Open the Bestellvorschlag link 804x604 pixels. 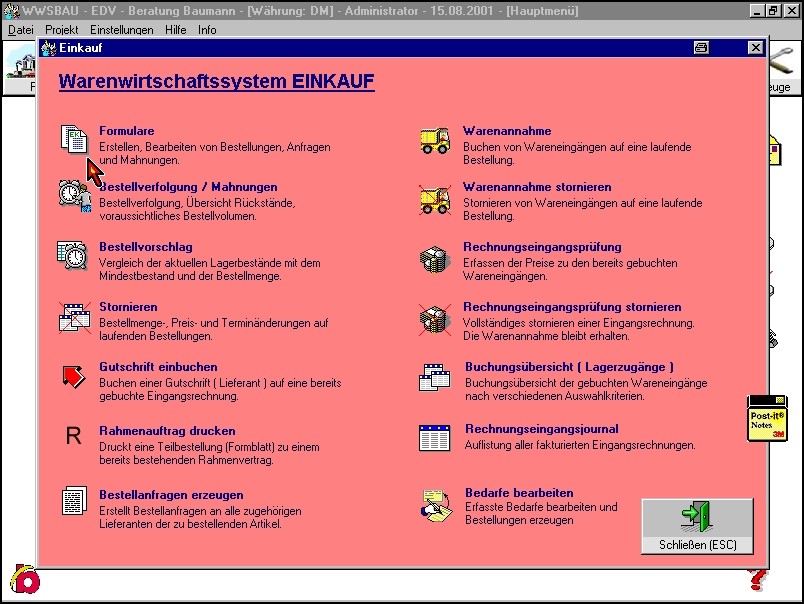146,247
